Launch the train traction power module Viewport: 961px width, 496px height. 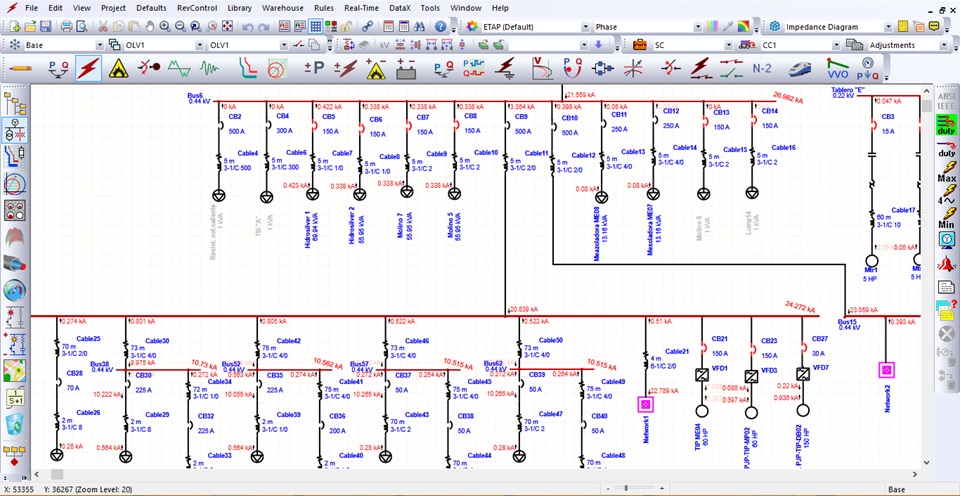[x=799, y=68]
